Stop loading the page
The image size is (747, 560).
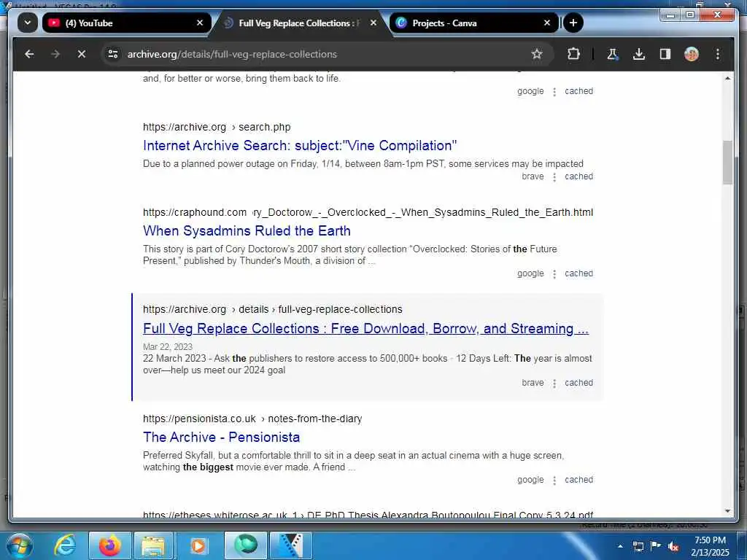[x=82, y=54]
